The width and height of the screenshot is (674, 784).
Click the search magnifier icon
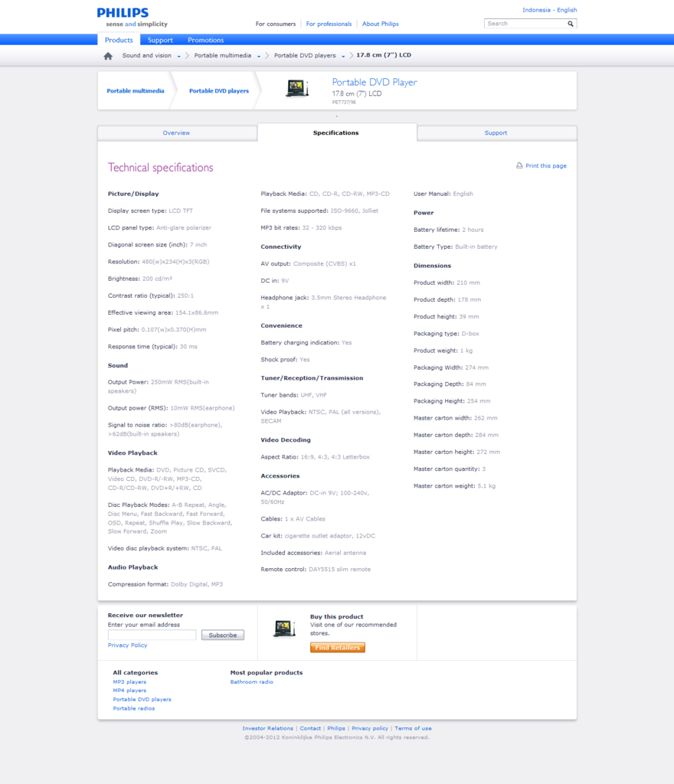pyautogui.click(x=570, y=24)
